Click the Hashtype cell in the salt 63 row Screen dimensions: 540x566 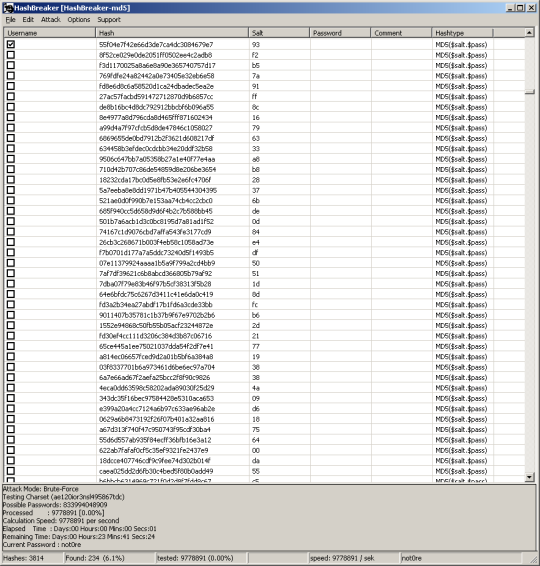point(461,138)
